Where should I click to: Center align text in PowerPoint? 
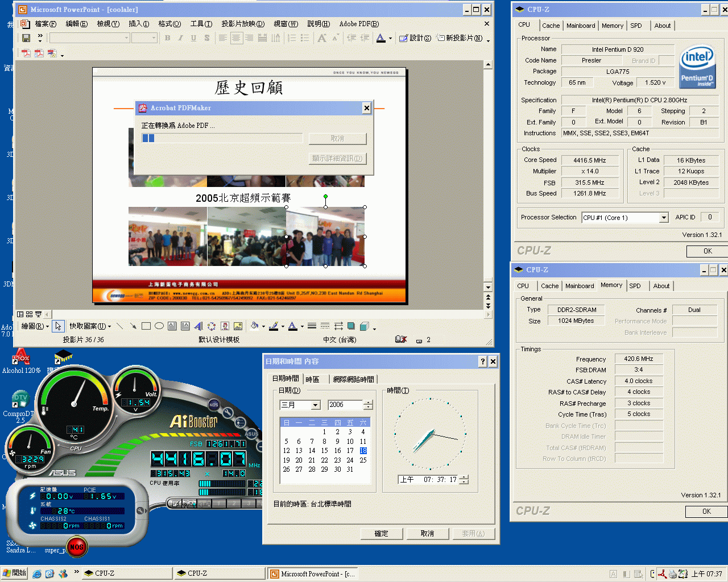coord(236,38)
